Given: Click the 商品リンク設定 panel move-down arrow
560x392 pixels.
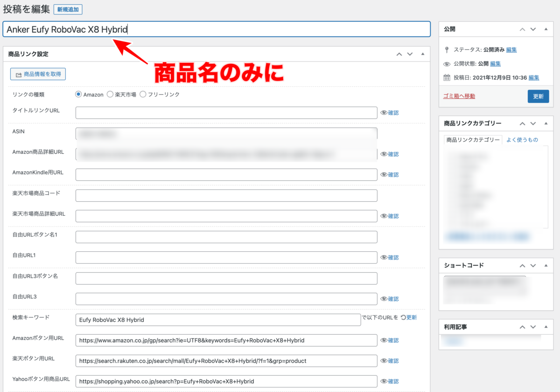Looking at the screenshot, I should click(410, 54).
